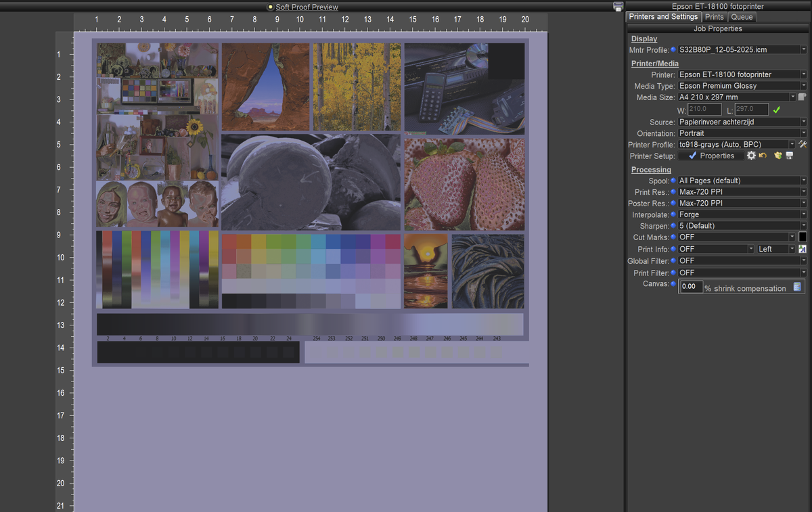Open the Poster Res. dropdown
Image resolution: width=812 pixels, height=512 pixels.
tap(742, 203)
